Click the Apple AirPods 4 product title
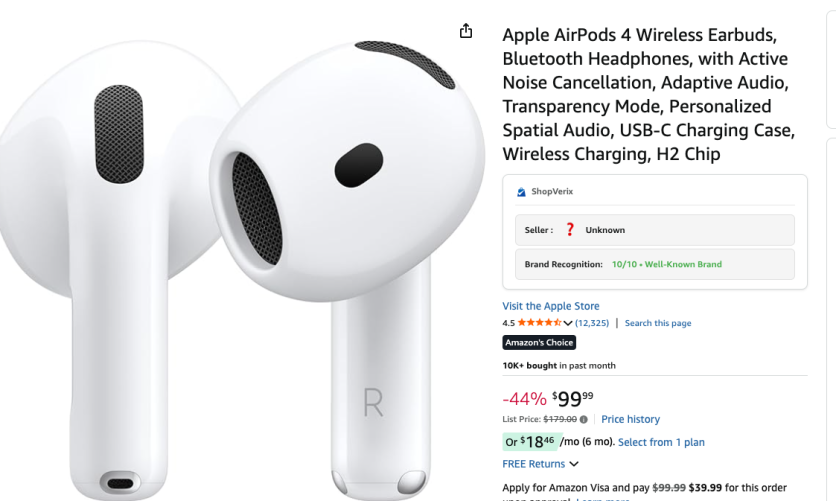Screen dimensions: 836x501 coord(649,94)
